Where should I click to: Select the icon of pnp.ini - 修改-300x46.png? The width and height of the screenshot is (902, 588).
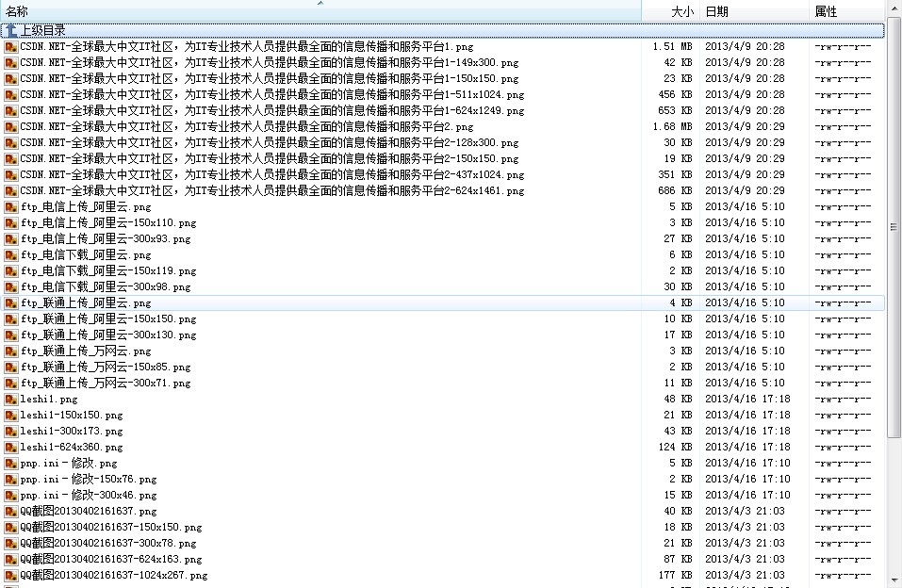tap(11, 496)
